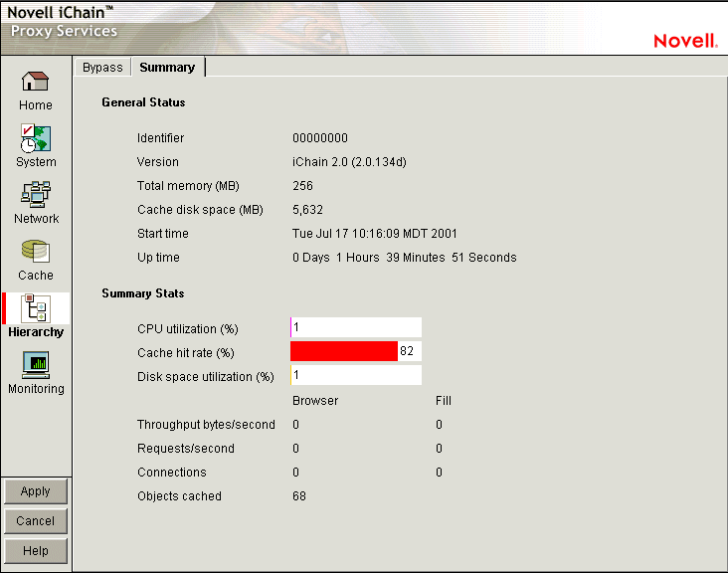Click the Disk space utilization bar

click(x=356, y=375)
